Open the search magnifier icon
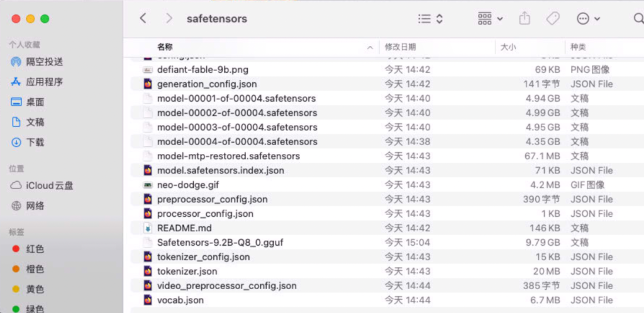 click(x=639, y=18)
